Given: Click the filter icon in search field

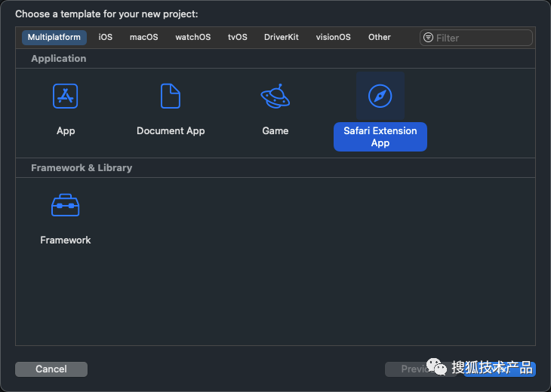Looking at the screenshot, I should [x=428, y=37].
